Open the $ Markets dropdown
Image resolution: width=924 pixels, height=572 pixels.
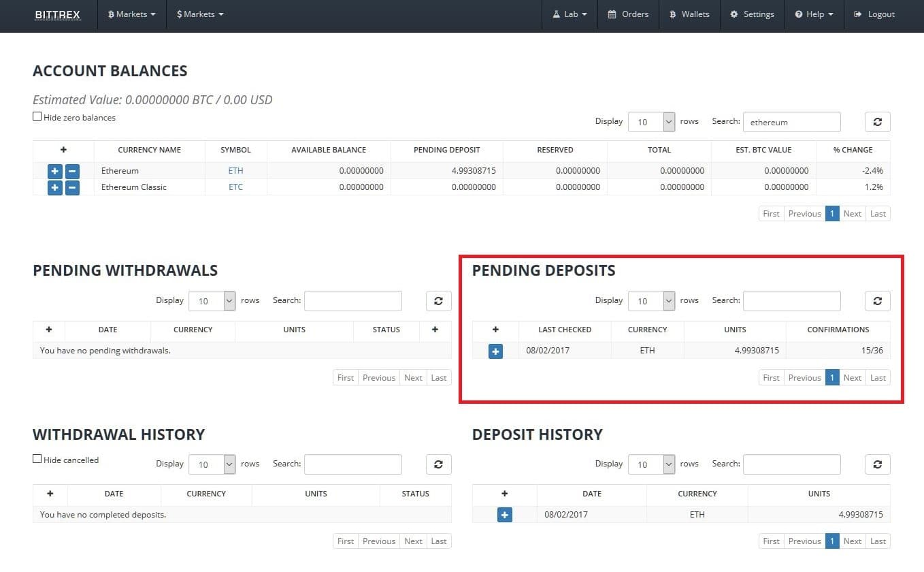pyautogui.click(x=199, y=14)
